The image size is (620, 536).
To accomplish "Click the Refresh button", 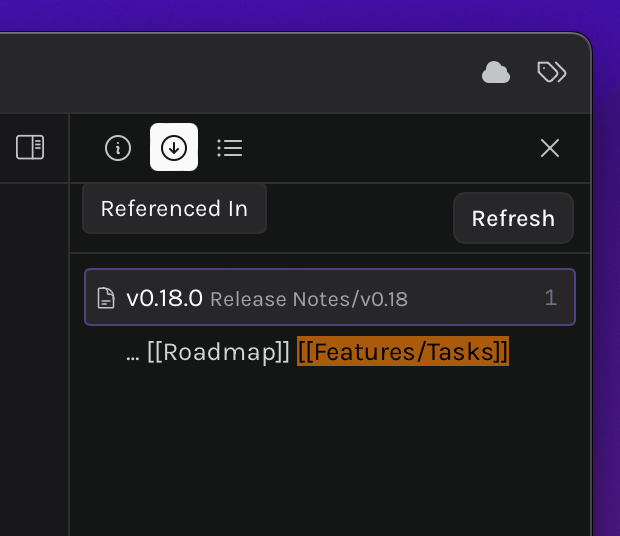I will 513,218.
